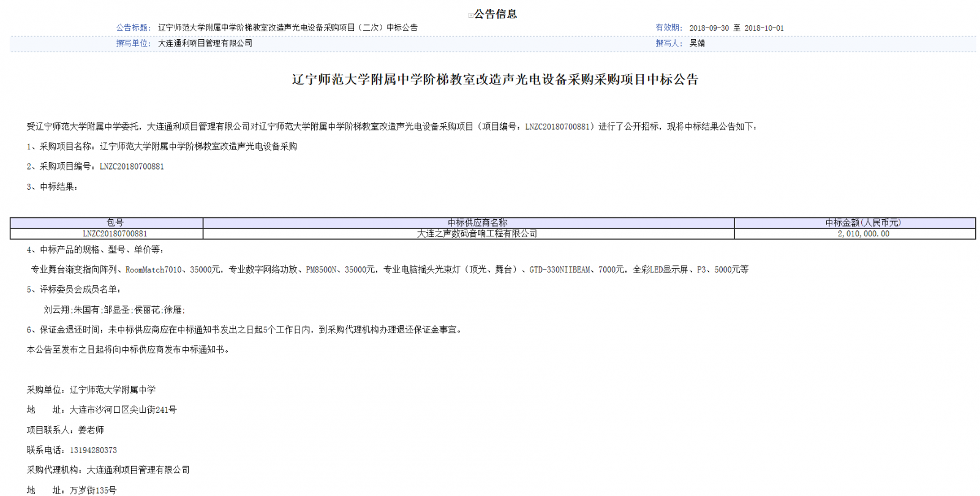Click the 中标供应商名称 column header
This screenshot has width=980, height=496.
[x=477, y=223]
